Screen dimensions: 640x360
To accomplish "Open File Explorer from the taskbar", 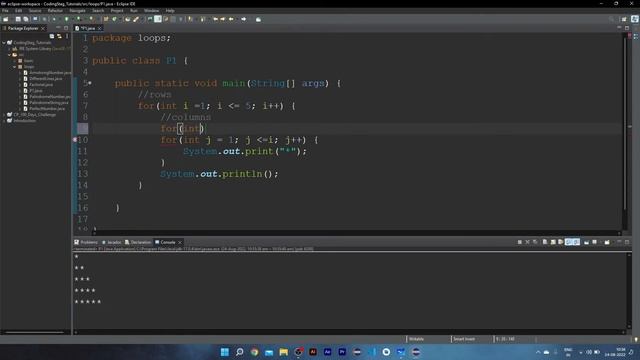I will (284, 352).
